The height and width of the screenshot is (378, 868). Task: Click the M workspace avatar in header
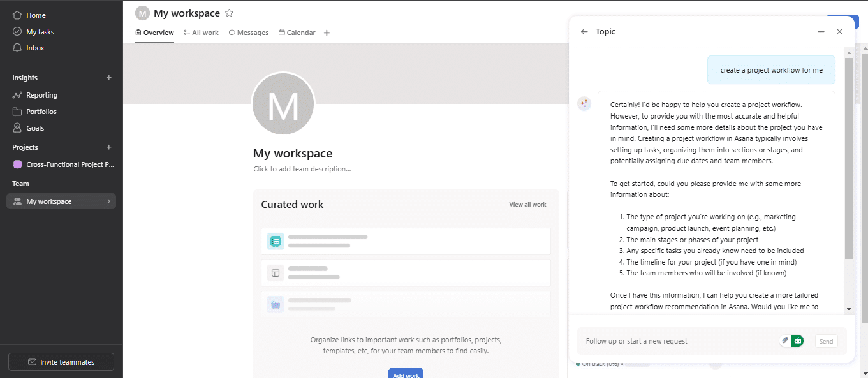(x=142, y=13)
